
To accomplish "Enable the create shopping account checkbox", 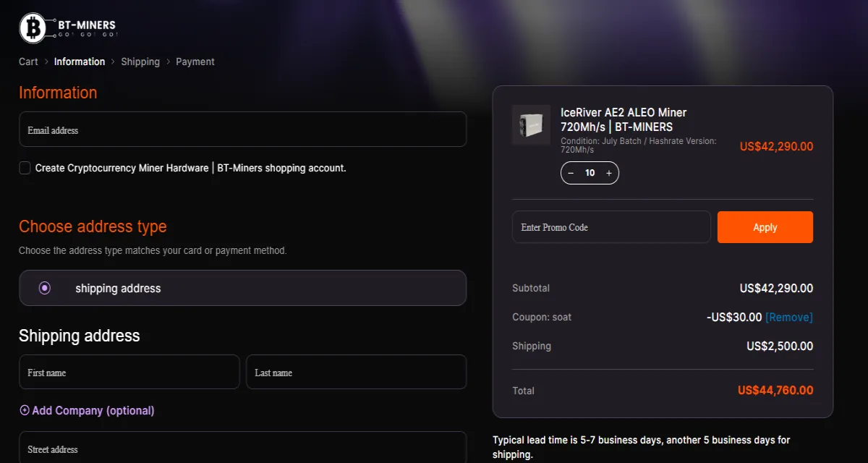I will click(x=25, y=168).
